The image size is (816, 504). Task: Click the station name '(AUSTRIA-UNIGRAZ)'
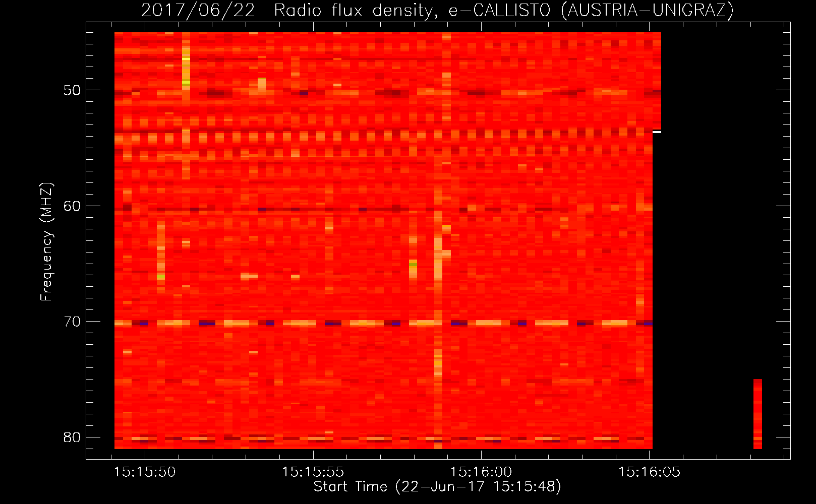(648, 11)
